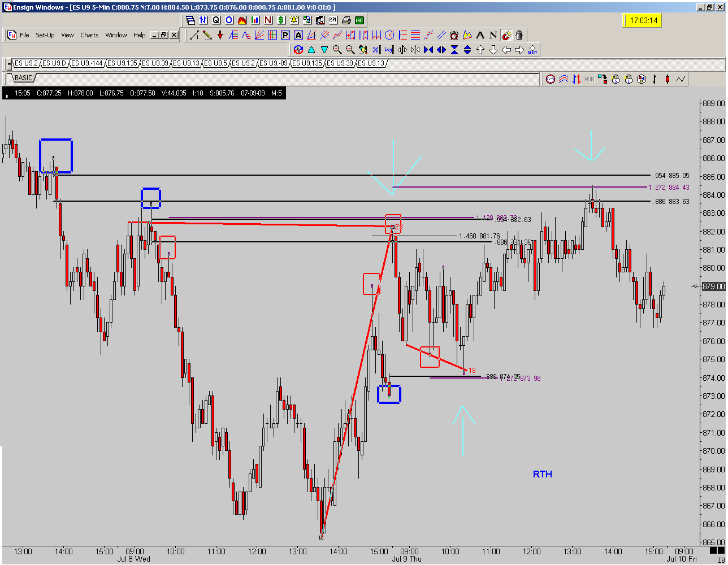Toggle the percent scale button

click(376, 50)
